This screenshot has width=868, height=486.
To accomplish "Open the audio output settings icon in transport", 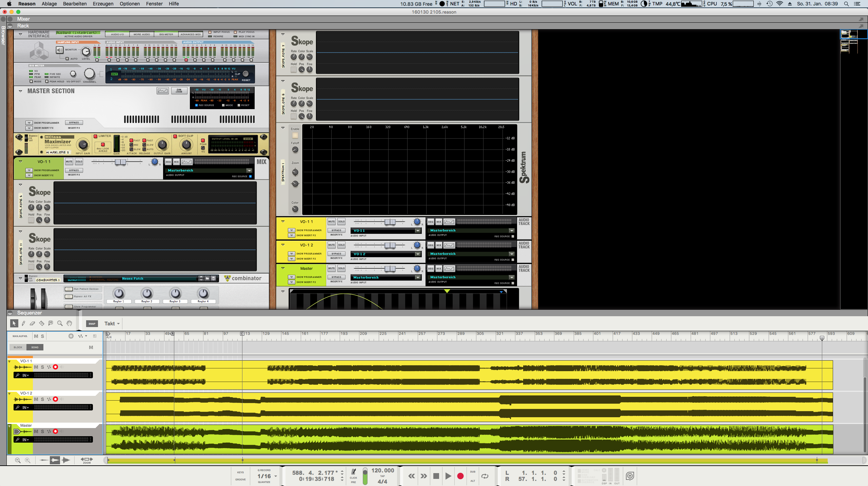I will pyautogui.click(x=630, y=476).
